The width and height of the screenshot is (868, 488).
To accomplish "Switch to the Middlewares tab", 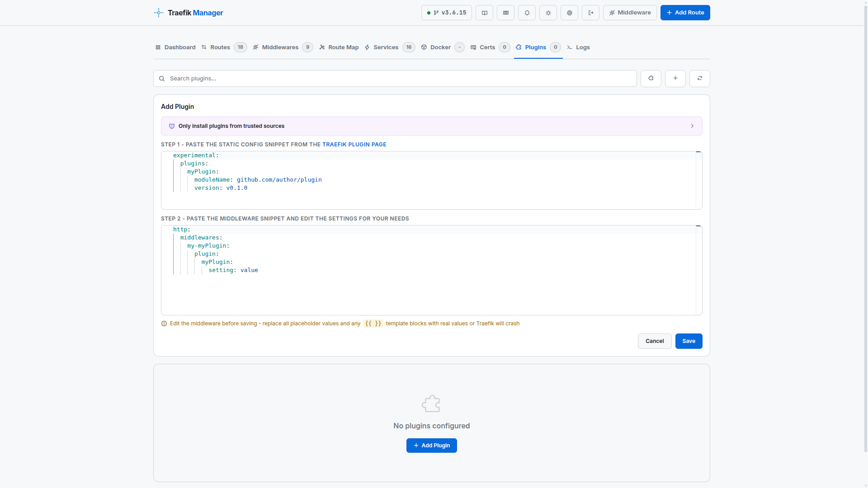I will click(x=283, y=47).
